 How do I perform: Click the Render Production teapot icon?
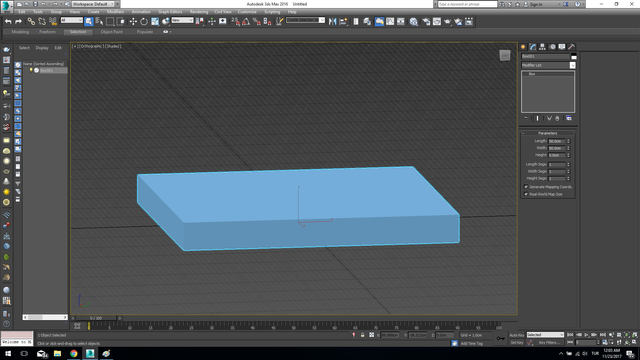(x=447, y=21)
